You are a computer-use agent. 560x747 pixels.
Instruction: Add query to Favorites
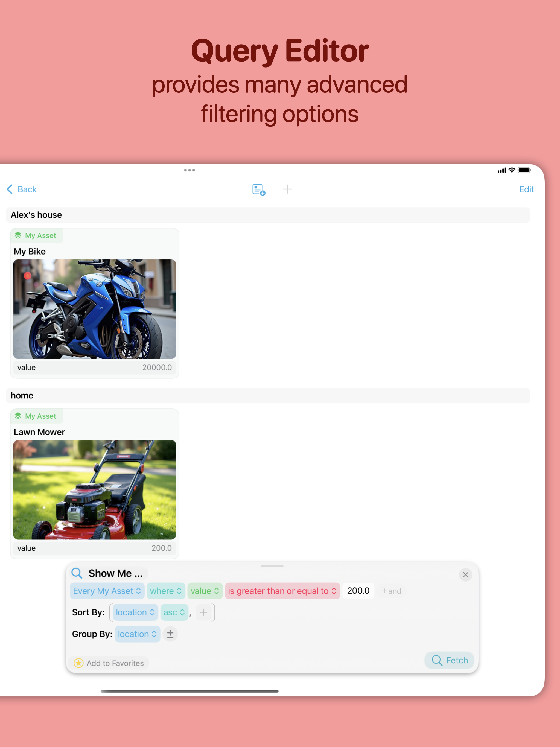coord(109,663)
